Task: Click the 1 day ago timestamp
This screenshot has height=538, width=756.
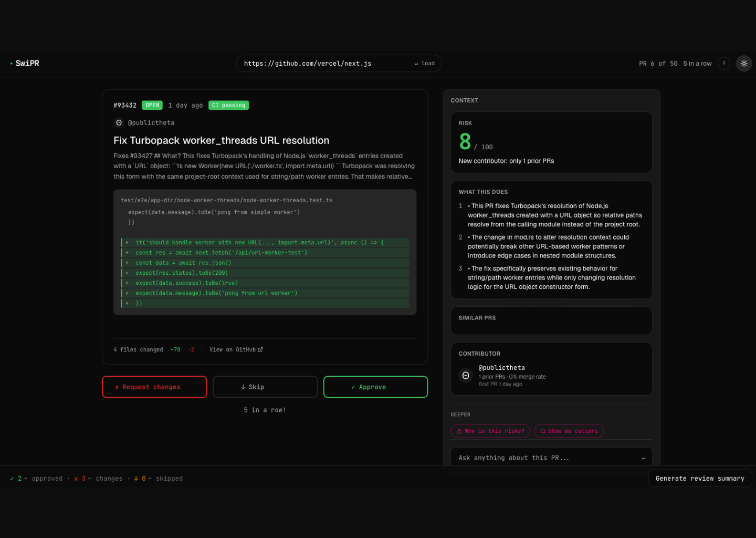Action: click(x=185, y=106)
